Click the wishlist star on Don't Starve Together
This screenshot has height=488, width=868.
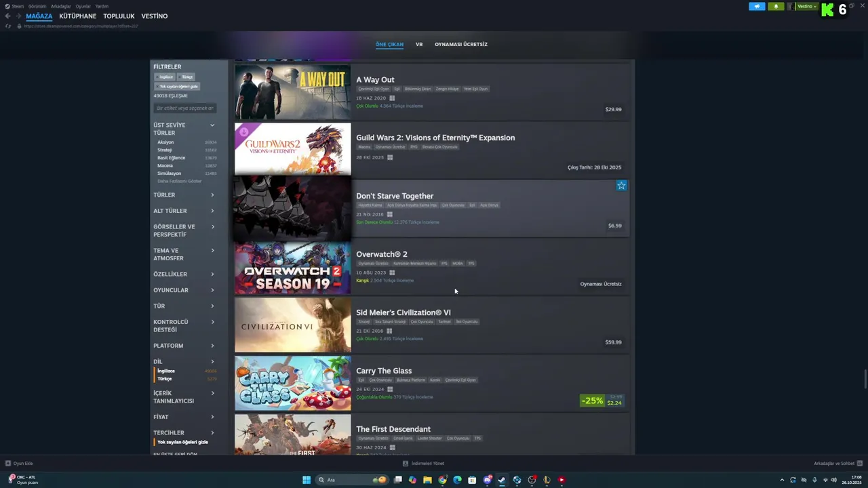point(621,185)
